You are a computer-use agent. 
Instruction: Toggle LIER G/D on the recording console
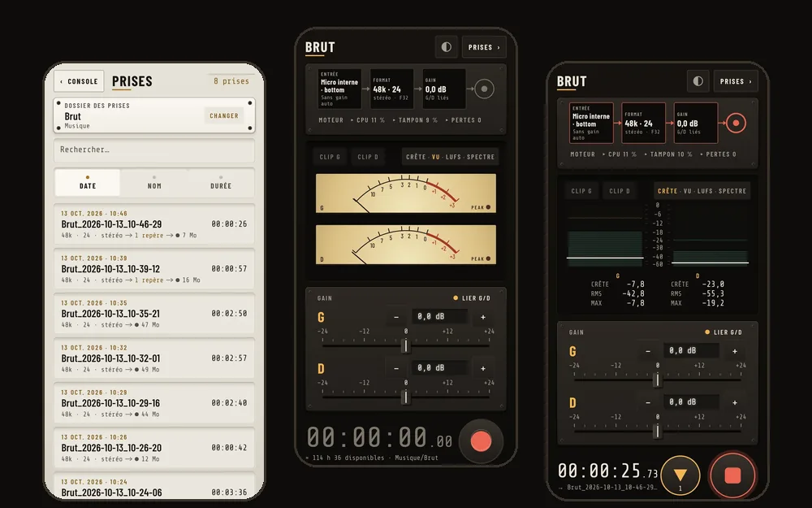(x=723, y=332)
